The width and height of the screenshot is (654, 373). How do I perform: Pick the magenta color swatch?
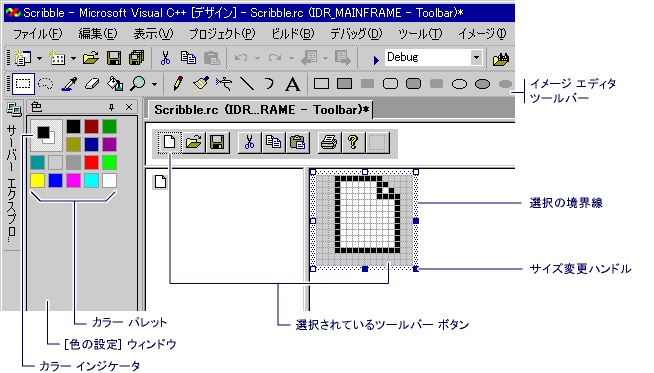73,181
